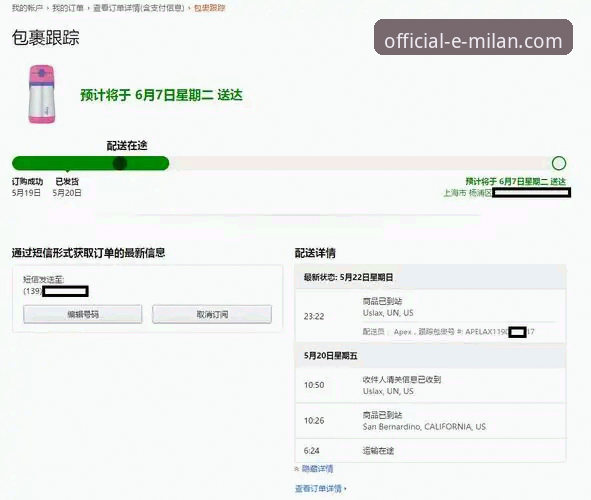Click the 取消订阅 button
The width and height of the screenshot is (591, 500).
(212, 314)
